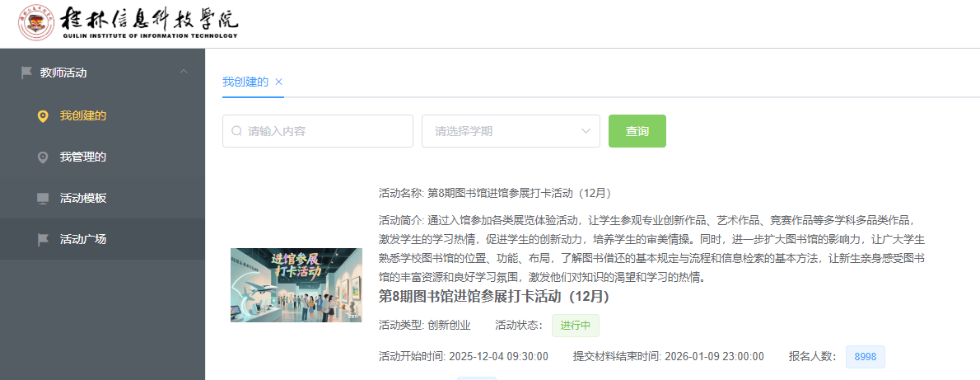Click the flag icon beside 教师活动
The height and width of the screenshot is (380, 980).
26,73
